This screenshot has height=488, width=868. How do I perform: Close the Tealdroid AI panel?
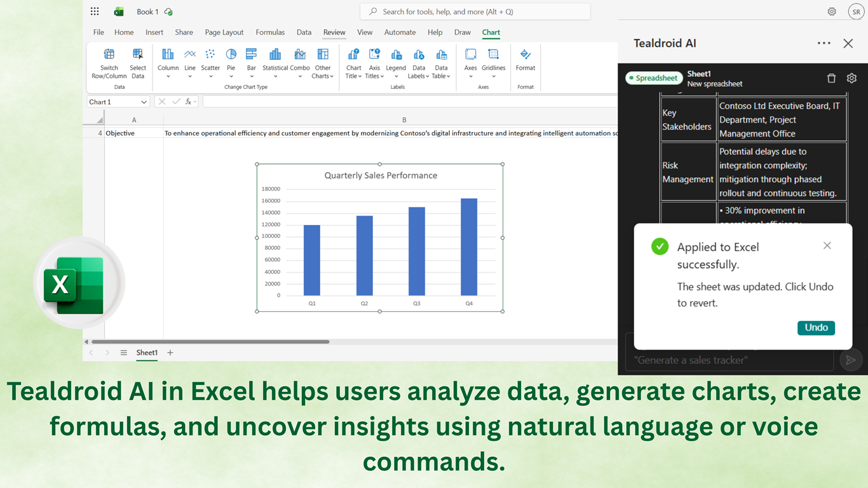click(848, 43)
